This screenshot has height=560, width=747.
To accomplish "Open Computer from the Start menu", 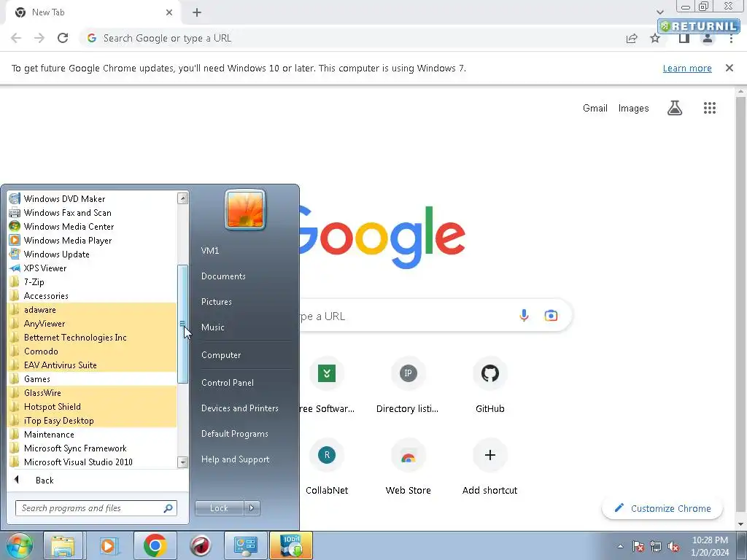I will coord(221,355).
